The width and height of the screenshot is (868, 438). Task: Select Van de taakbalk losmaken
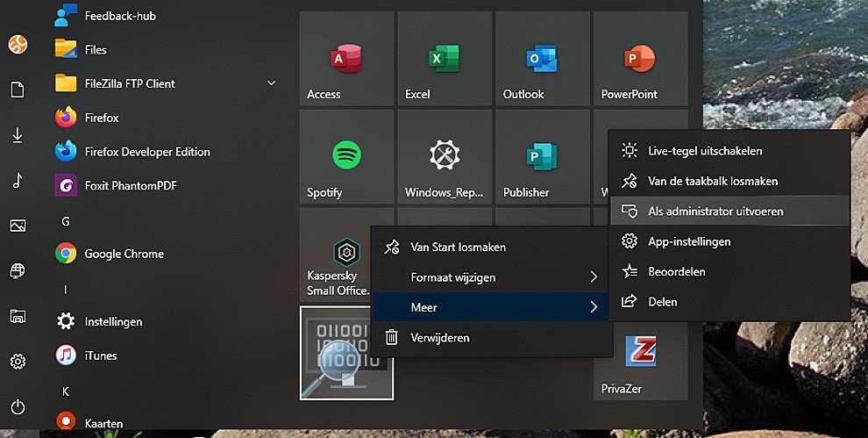pyautogui.click(x=729, y=181)
